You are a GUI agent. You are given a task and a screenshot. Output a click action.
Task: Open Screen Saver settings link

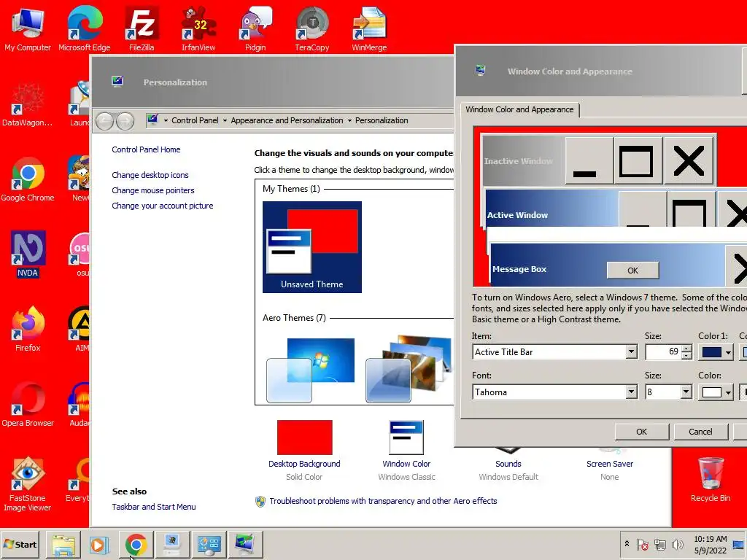coord(609,464)
